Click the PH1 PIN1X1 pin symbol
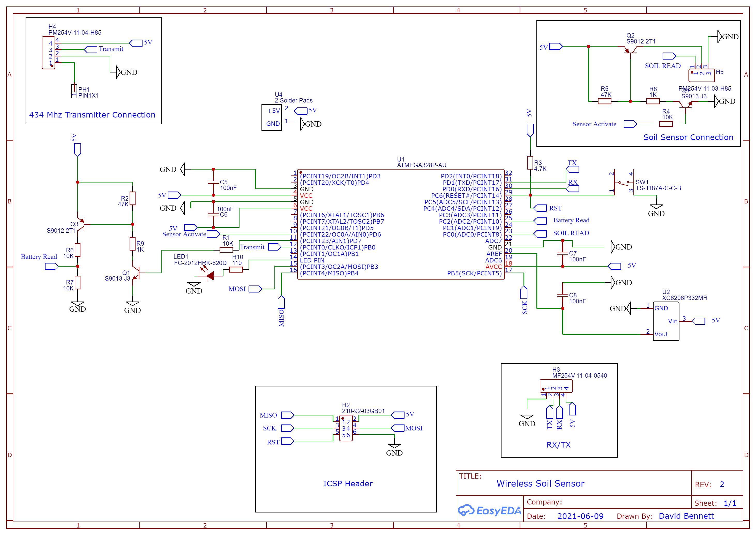 point(74,91)
